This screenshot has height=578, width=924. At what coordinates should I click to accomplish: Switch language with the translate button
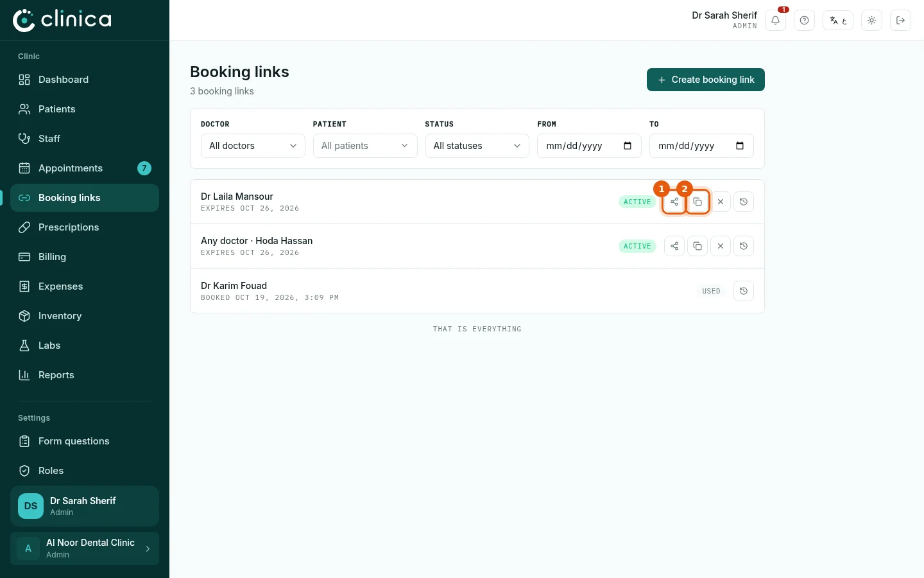(838, 21)
